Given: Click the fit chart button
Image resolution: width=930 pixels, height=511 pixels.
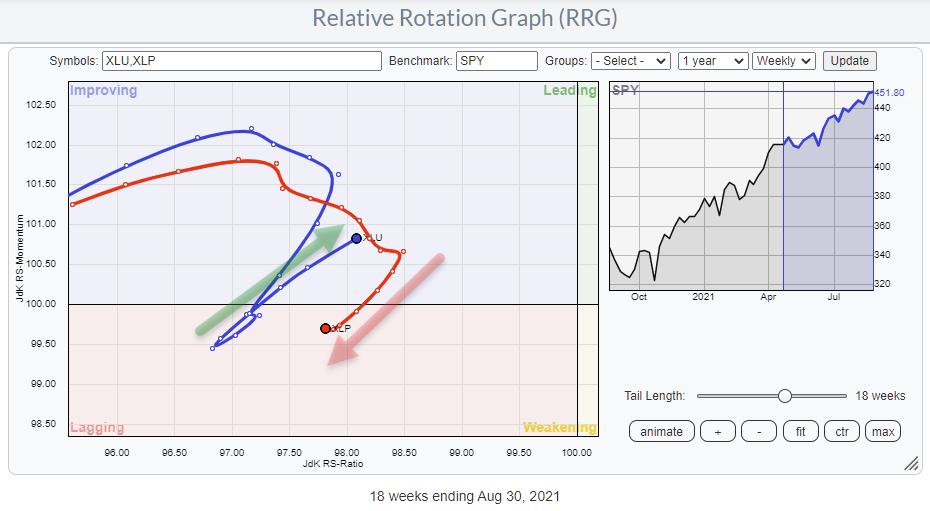Looking at the screenshot, I should point(801,431).
